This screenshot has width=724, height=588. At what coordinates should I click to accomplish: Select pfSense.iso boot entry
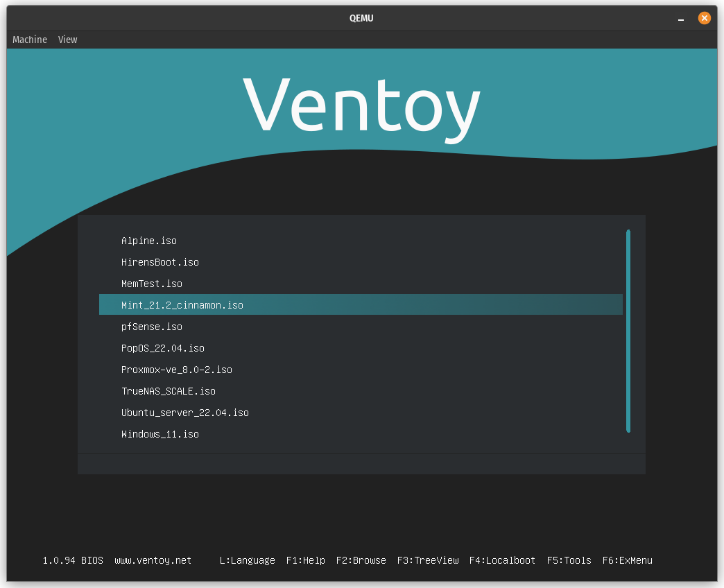pyautogui.click(x=361, y=327)
